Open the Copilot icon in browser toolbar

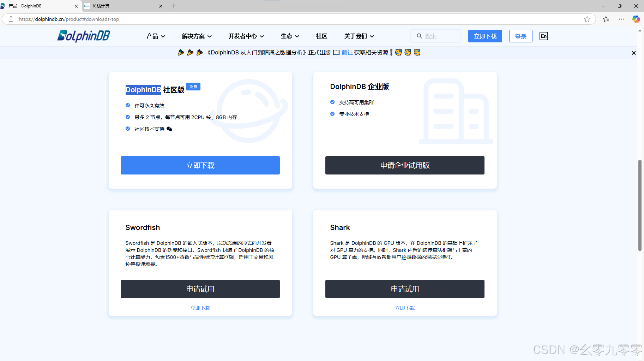[636, 19]
